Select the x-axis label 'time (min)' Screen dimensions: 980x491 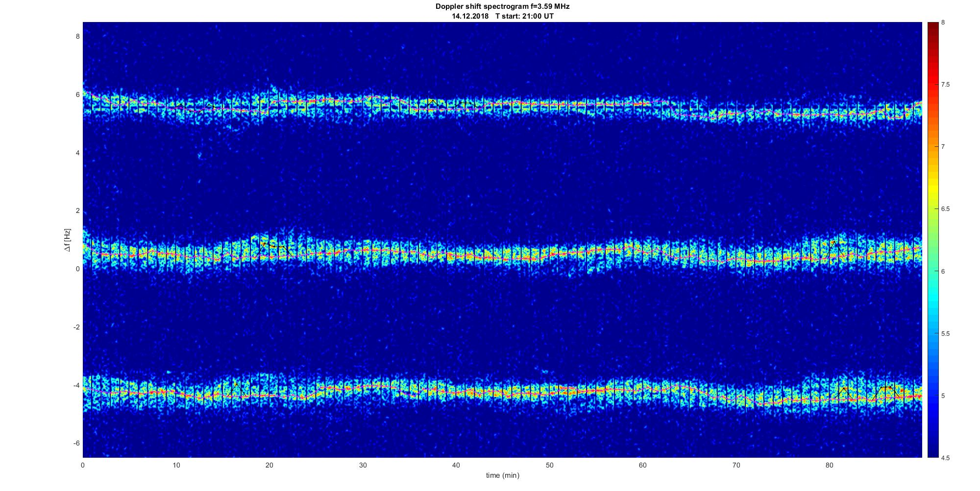point(502,475)
